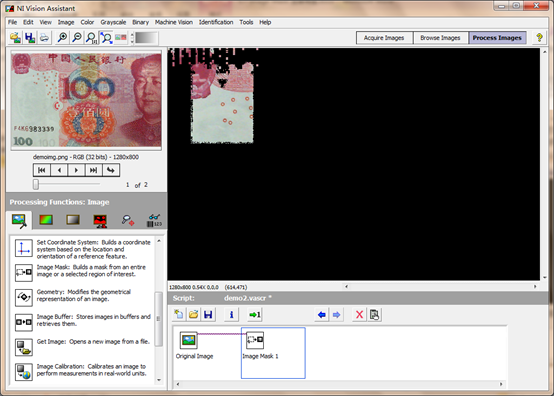Click the palette gradient stepper arrows

point(132,38)
